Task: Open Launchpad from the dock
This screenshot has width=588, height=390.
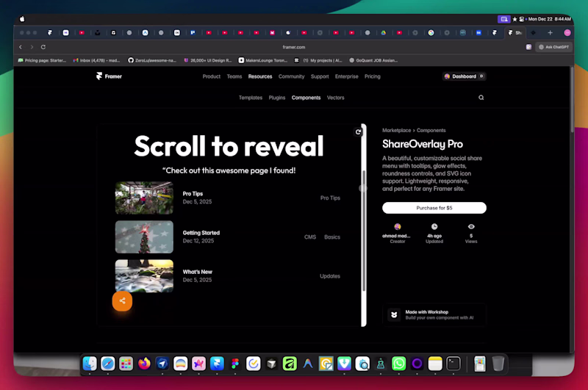Action: click(x=126, y=364)
